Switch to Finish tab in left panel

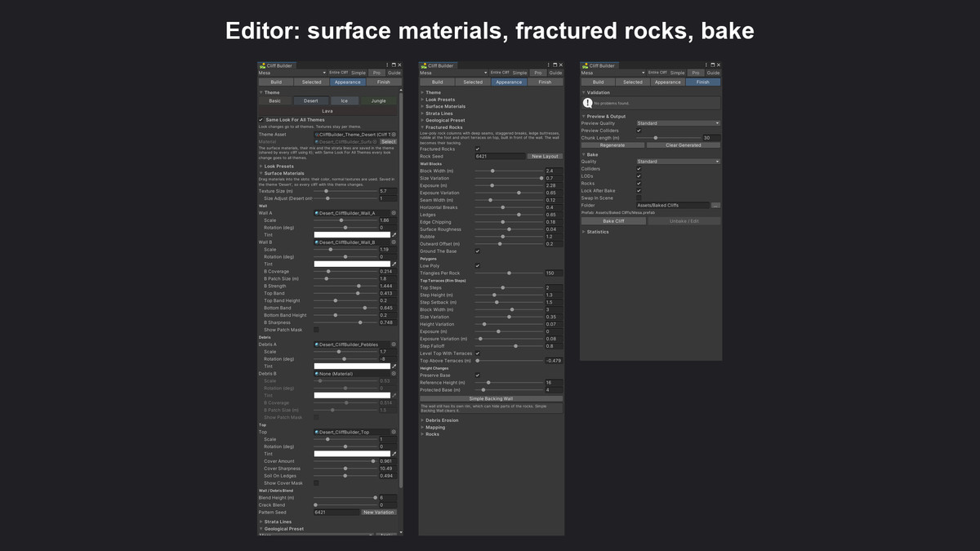click(384, 82)
